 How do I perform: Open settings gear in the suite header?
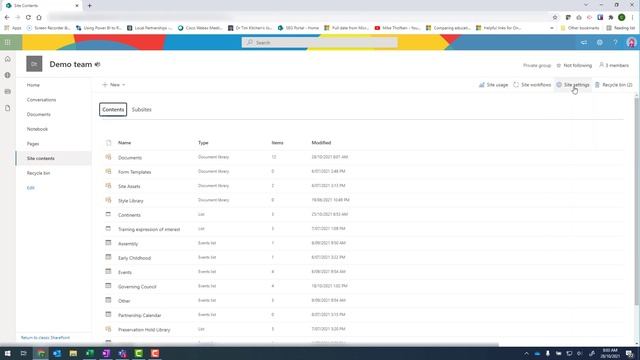pos(600,42)
